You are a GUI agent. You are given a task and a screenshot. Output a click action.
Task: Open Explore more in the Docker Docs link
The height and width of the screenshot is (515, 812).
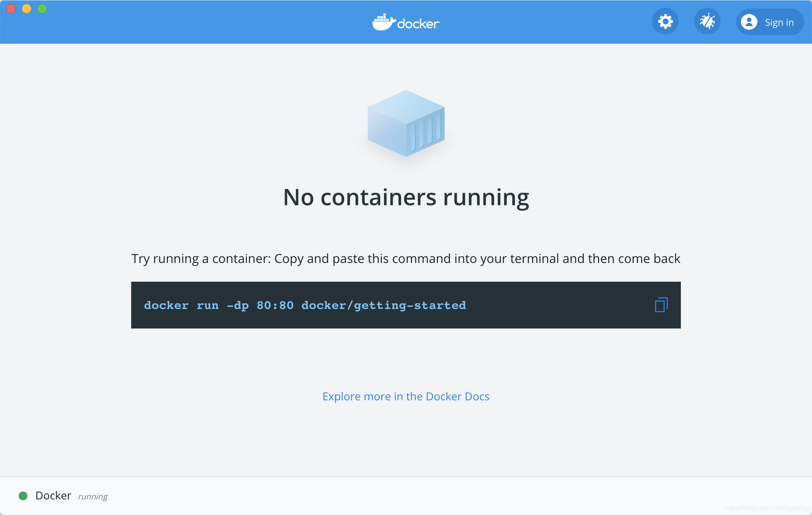click(x=406, y=396)
